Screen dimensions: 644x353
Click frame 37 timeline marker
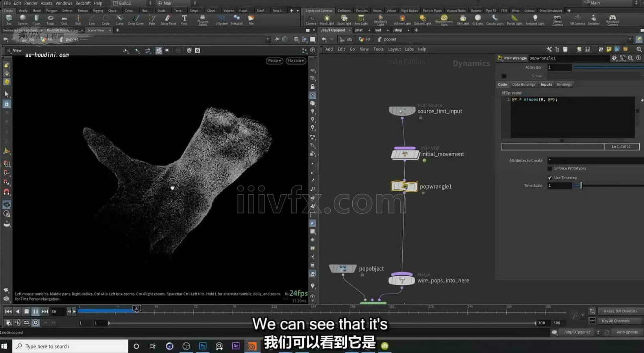coord(136,308)
